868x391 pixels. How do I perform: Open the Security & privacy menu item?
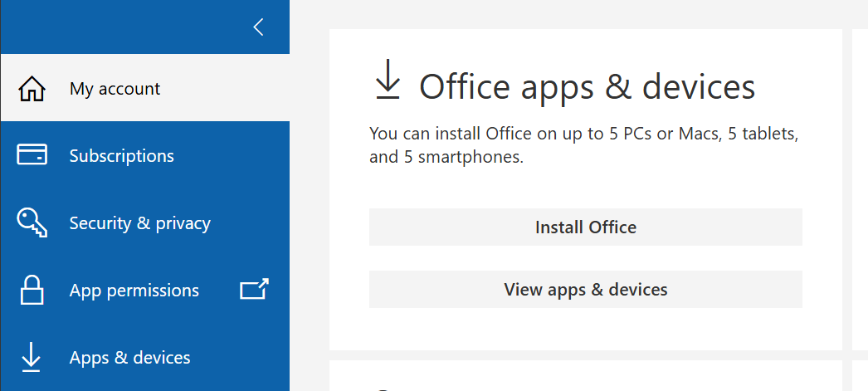pos(144,223)
